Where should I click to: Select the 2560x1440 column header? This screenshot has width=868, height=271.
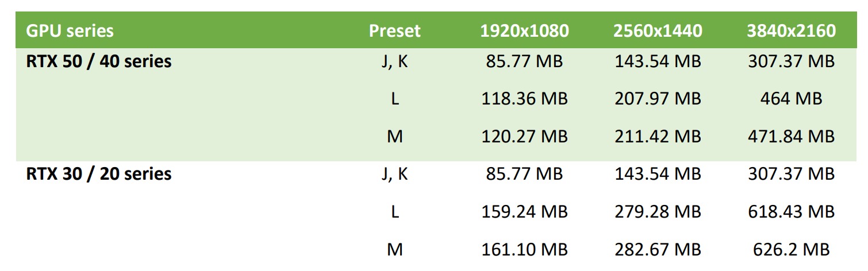(658, 30)
